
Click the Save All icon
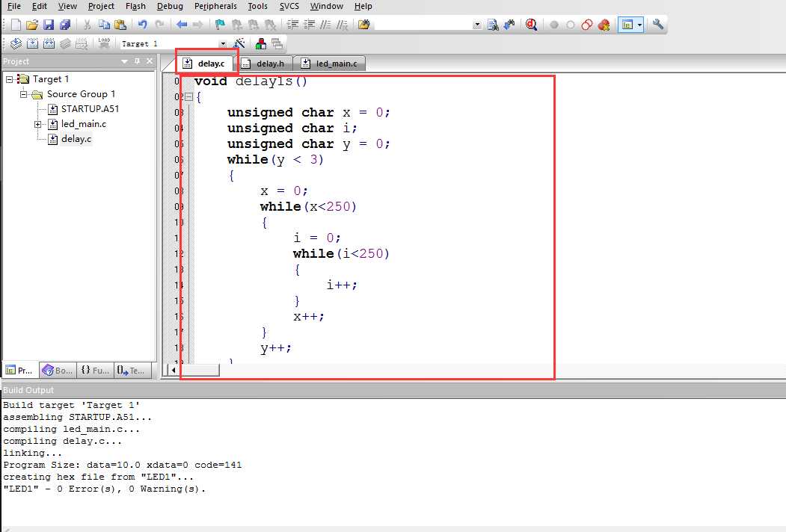[64, 25]
